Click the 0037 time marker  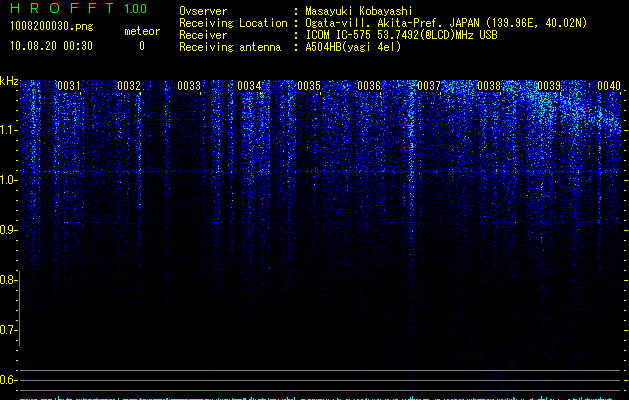(x=429, y=86)
